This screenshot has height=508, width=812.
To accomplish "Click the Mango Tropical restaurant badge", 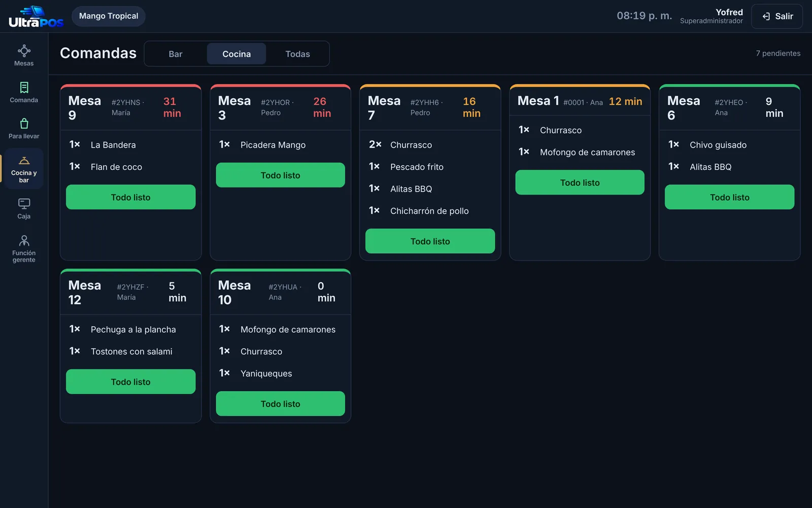I will click(x=109, y=16).
